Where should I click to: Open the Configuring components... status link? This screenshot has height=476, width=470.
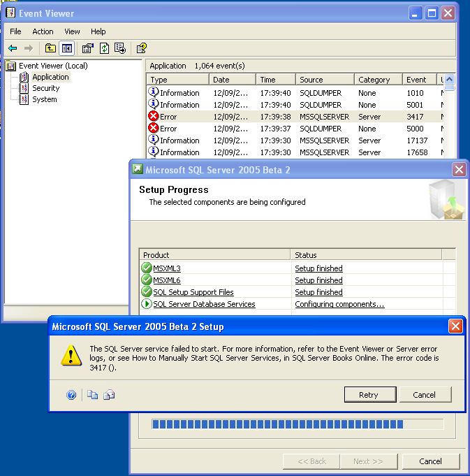pos(339,304)
